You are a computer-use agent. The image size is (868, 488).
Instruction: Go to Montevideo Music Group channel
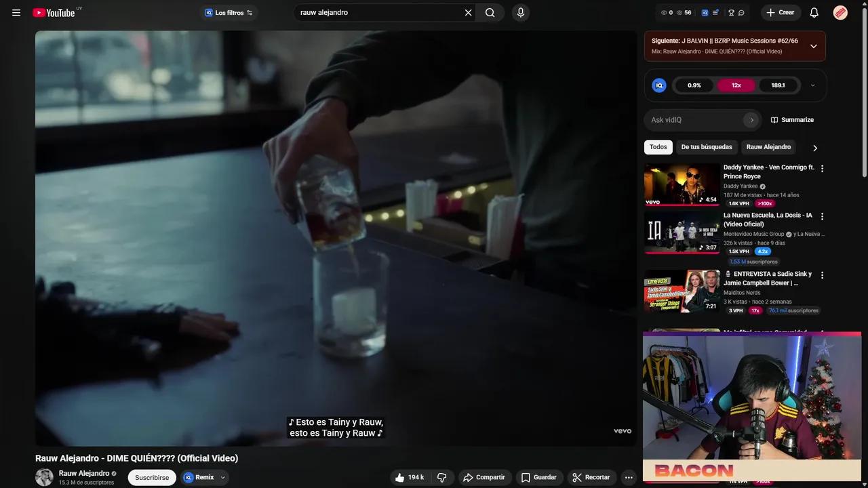(753, 235)
